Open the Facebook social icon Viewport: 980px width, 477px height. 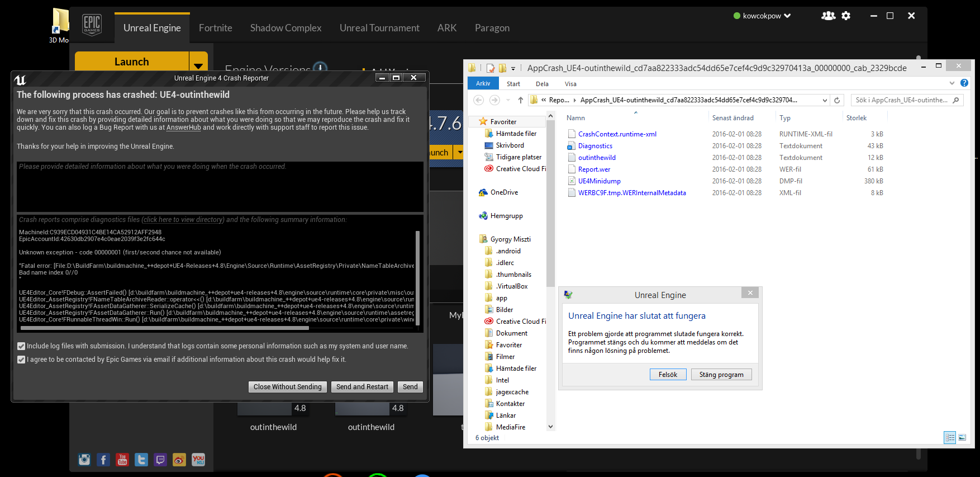click(x=103, y=460)
